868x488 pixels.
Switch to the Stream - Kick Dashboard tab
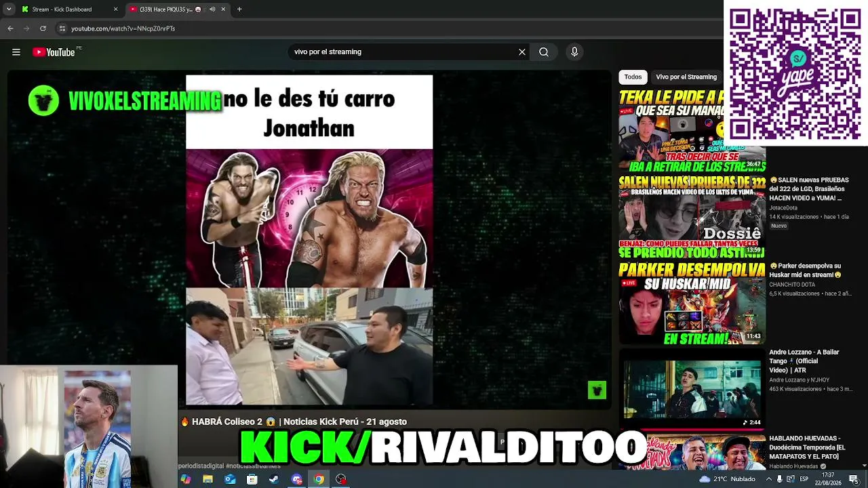tap(69, 9)
